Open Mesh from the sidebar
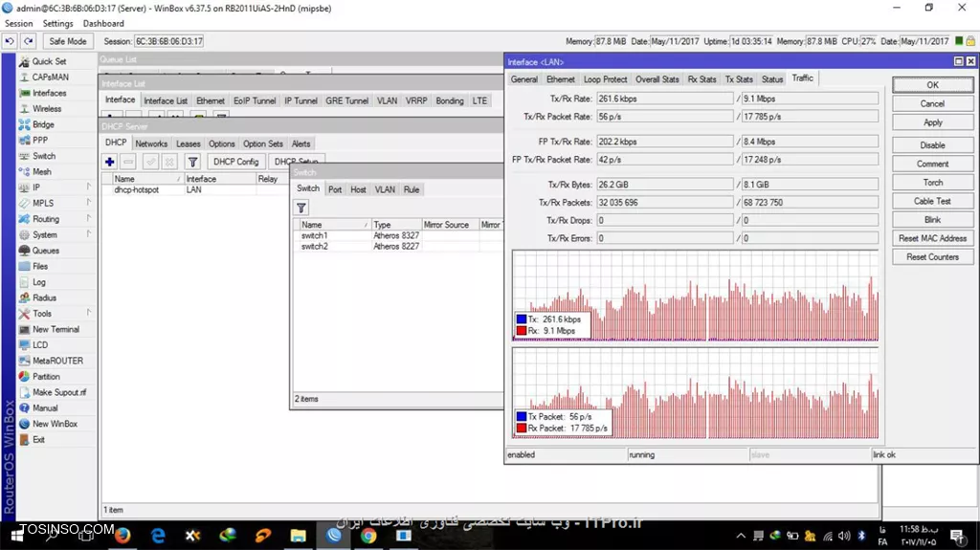 pos(42,172)
